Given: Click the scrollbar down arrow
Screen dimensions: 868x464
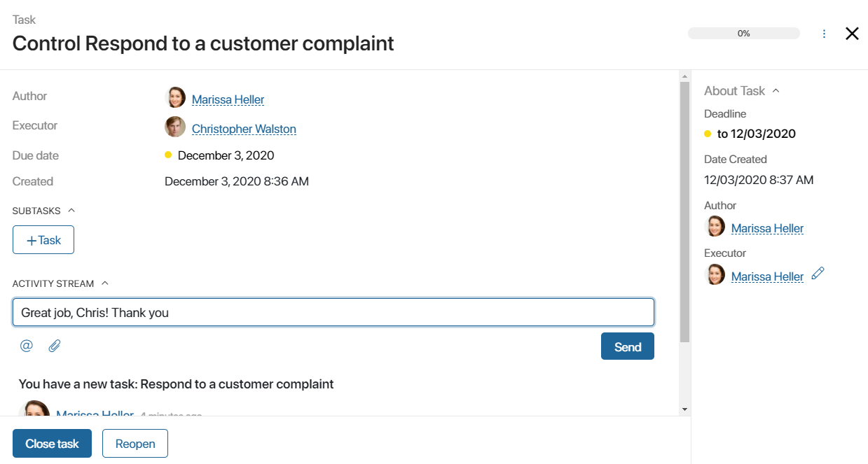Looking at the screenshot, I should point(685,409).
